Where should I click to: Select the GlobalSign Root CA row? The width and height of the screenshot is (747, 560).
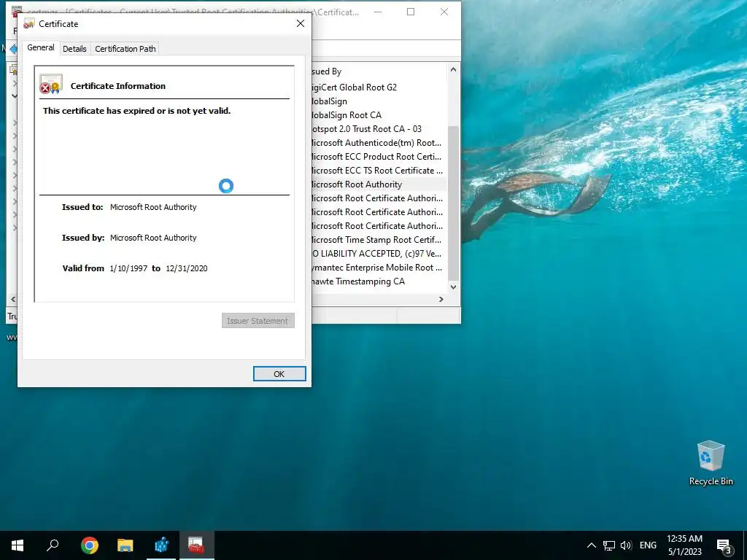pos(379,114)
